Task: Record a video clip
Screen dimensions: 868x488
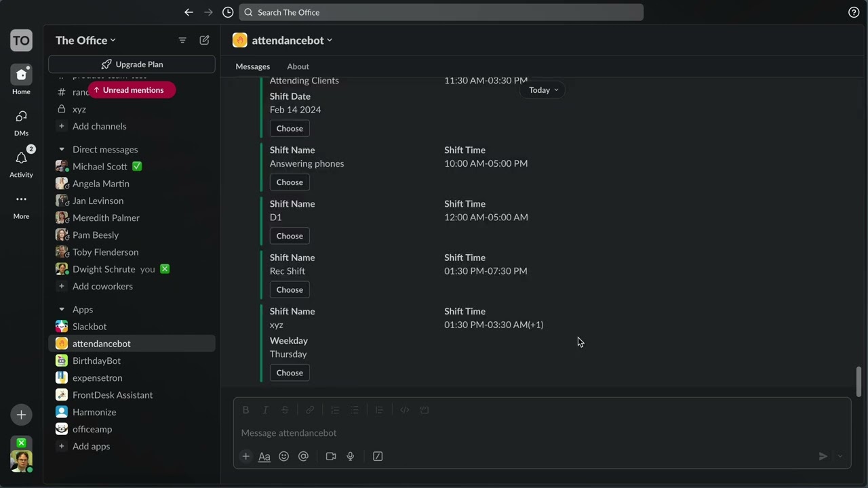Action: tap(331, 456)
